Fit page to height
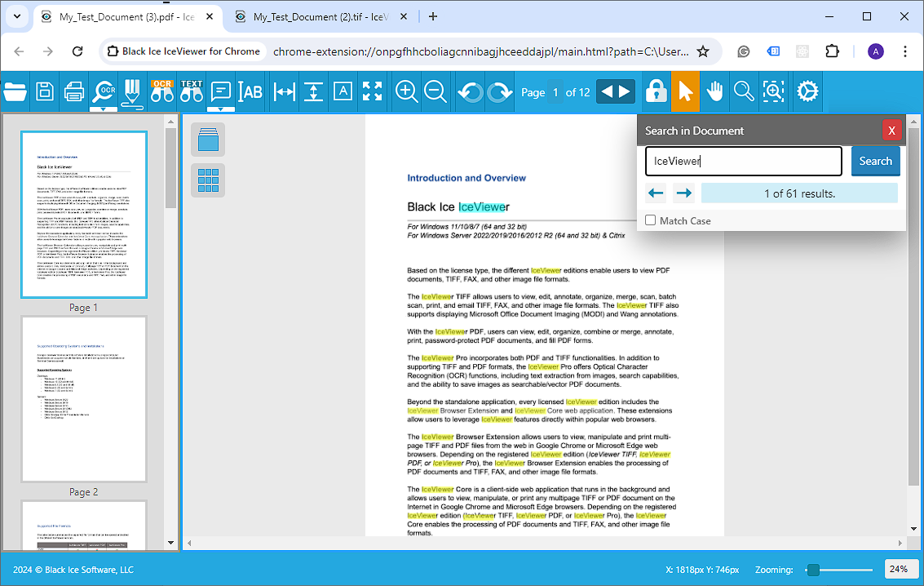Viewport: 924px width, 586px height. pyautogui.click(x=313, y=91)
